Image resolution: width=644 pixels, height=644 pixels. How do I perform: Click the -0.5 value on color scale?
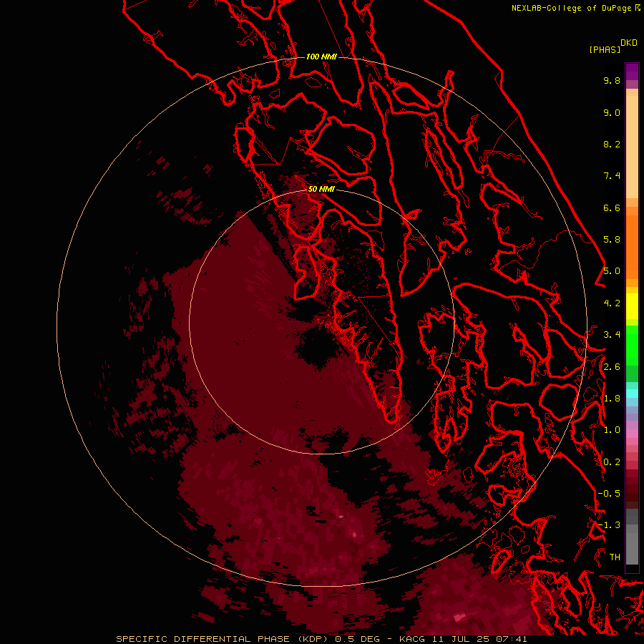609,494
